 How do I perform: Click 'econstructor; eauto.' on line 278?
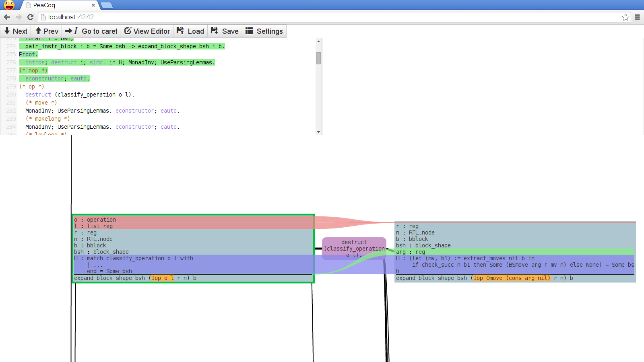click(57, 78)
